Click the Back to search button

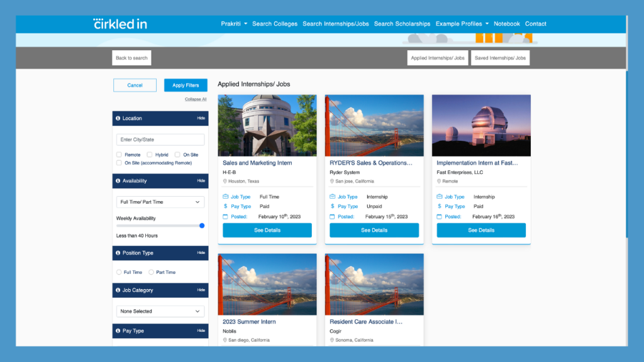131,58
